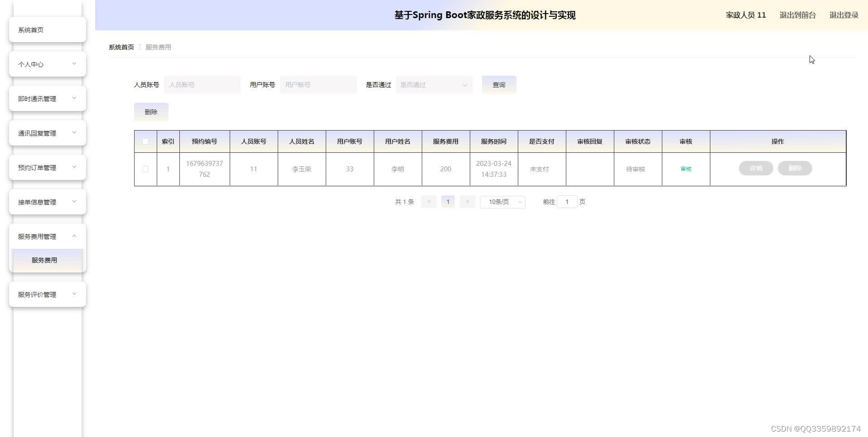Open the 10条/页 page size dropdown

503,202
